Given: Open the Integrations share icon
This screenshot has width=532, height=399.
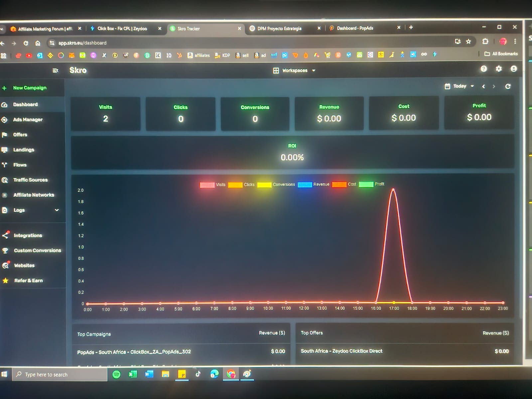Looking at the screenshot, I should pyautogui.click(x=5, y=235).
